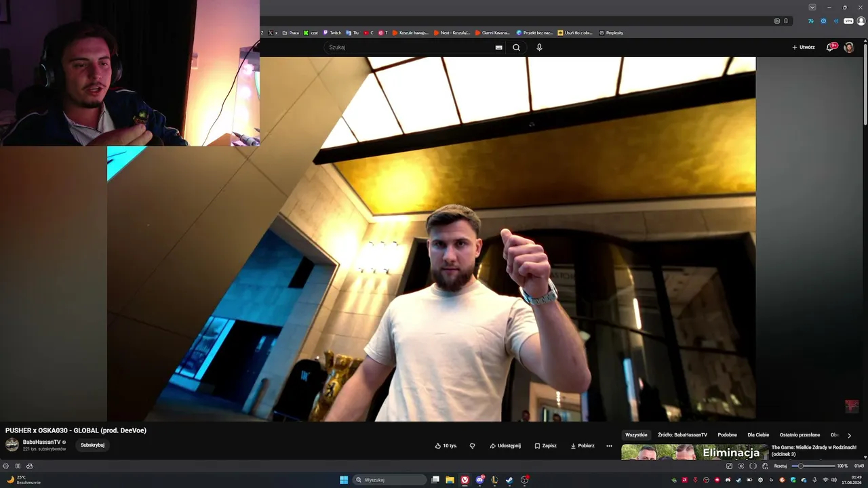Click the pause icon in bottom status bar
Screen dimensions: 868x488
pos(18,466)
